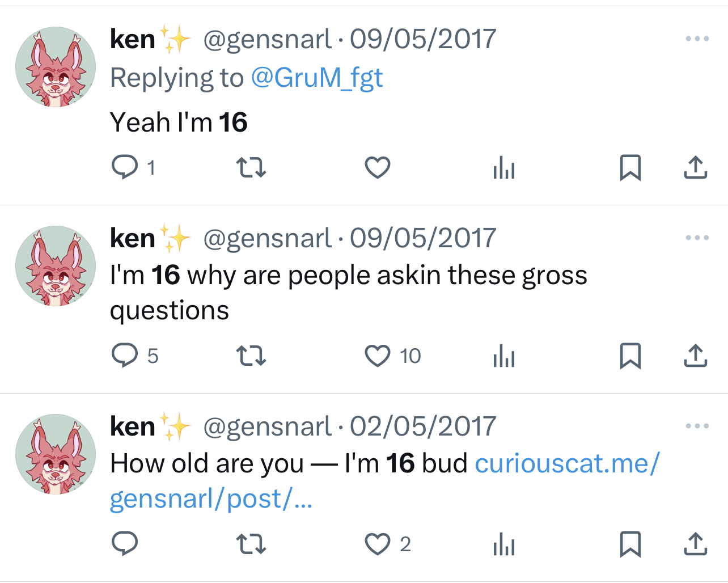Bookmark the "gross questions" tweet
Image resolution: width=728 pixels, height=583 pixels.
pyautogui.click(x=630, y=356)
